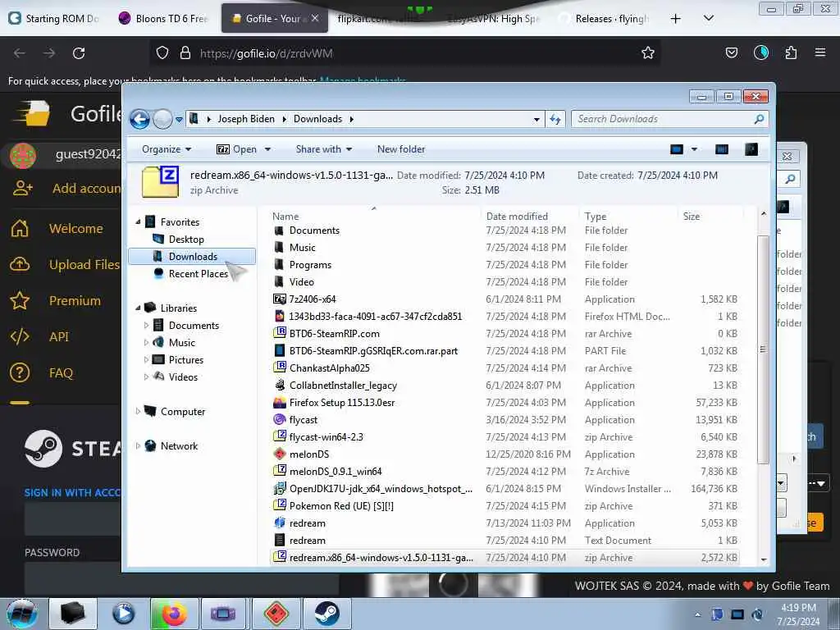Open Firefox extensions puzzle icon
Viewport: 840px width, 630px height.
791,52
